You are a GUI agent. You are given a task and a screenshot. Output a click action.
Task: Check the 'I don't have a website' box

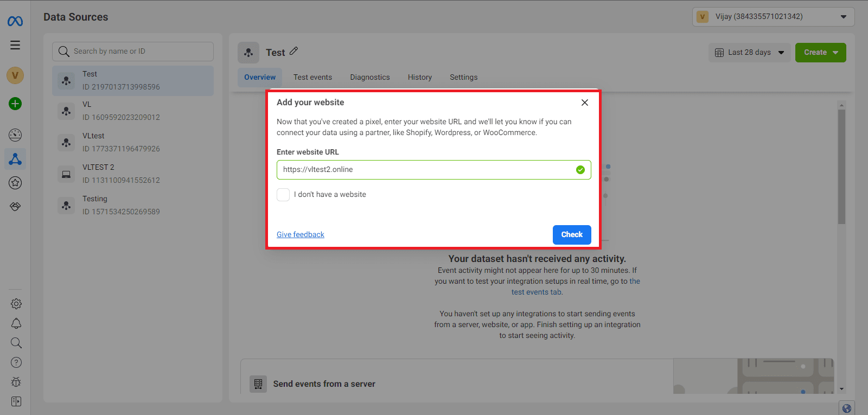283,195
